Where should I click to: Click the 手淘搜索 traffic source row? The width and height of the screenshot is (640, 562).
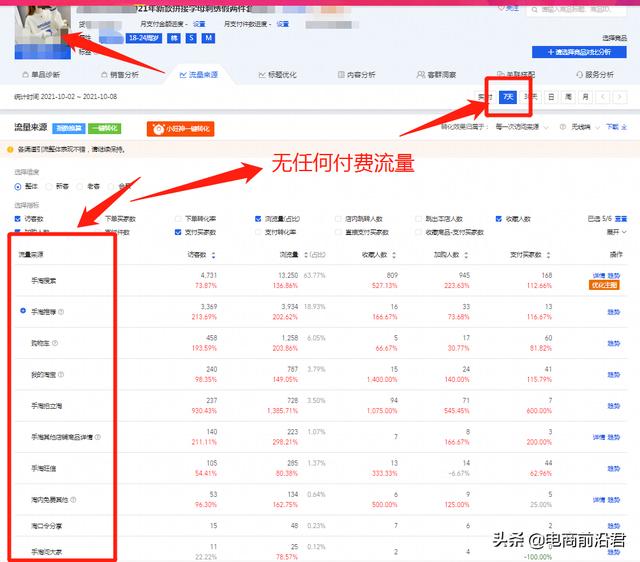pos(321,280)
